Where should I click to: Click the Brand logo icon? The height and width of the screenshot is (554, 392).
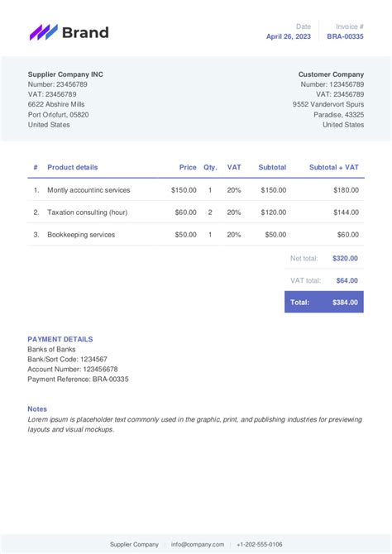point(44,32)
